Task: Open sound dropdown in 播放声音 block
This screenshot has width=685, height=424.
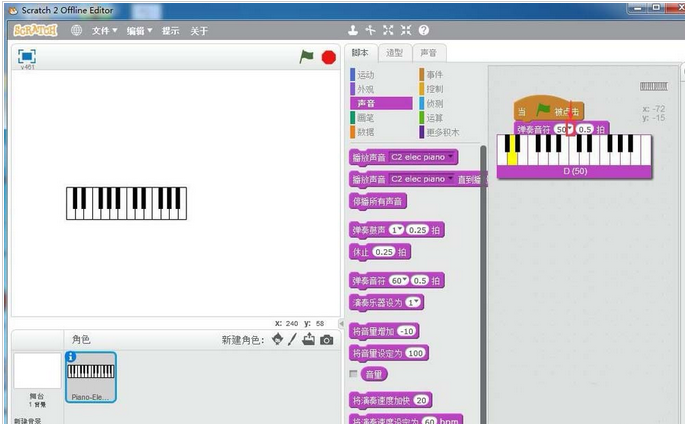Action: coord(450,156)
